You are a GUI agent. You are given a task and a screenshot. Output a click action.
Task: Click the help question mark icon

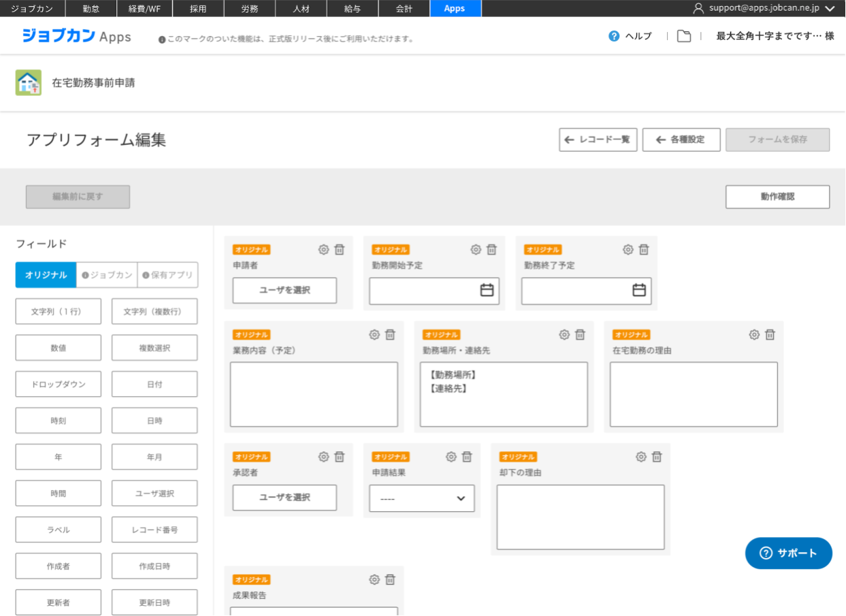(614, 36)
